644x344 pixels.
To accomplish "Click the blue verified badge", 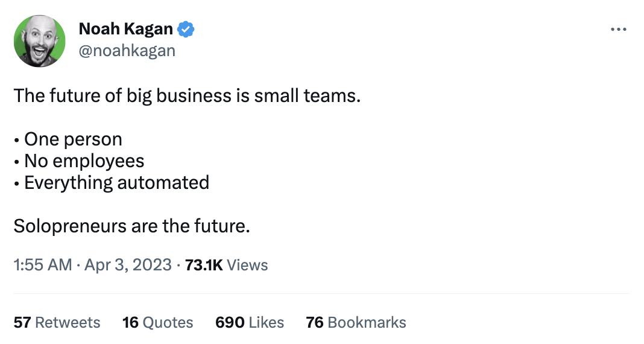I will point(186,29).
